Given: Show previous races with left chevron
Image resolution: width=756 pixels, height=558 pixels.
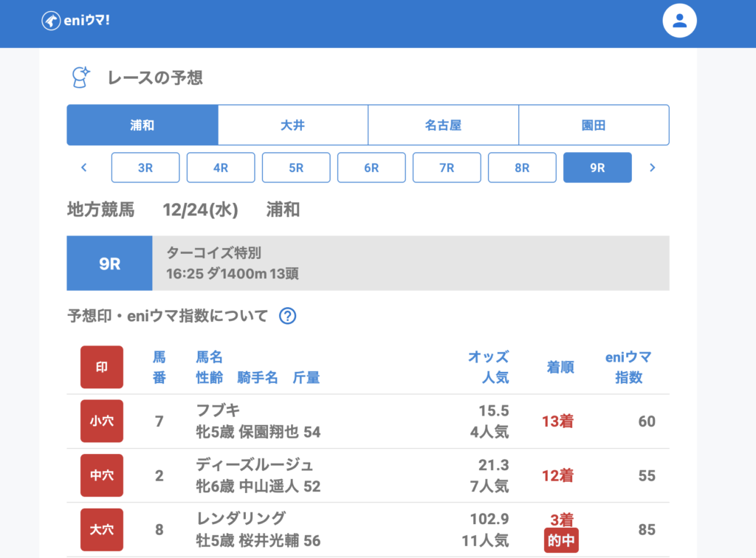Looking at the screenshot, I should pos(83,168).
